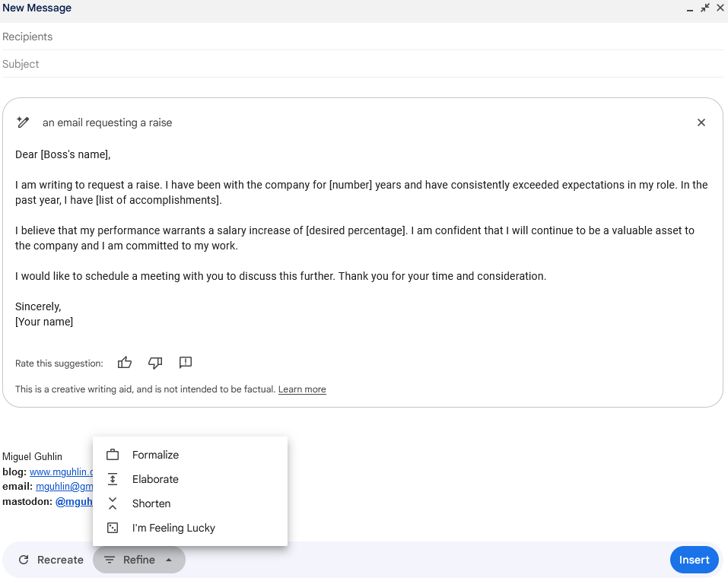Image resolution: width=728 pixels, height=581 pixels.
Task: Click the Elaborate expand icon
Action: tap(113, 479)
